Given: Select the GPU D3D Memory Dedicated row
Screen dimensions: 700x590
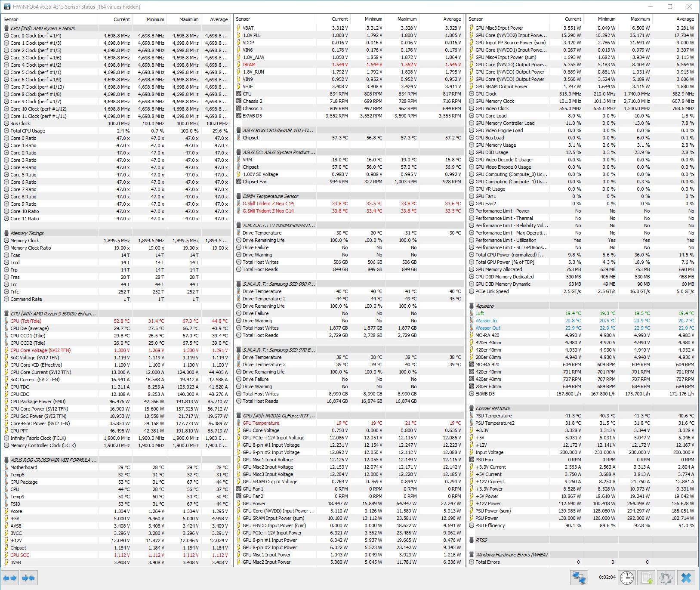Looking at the screenshot, I should pos(582,277).
